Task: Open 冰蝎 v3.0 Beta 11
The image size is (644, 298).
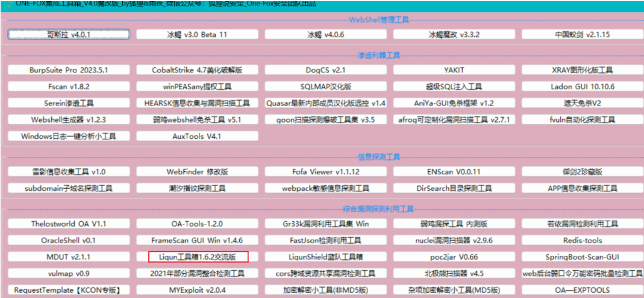Action: tap(197, 34)
